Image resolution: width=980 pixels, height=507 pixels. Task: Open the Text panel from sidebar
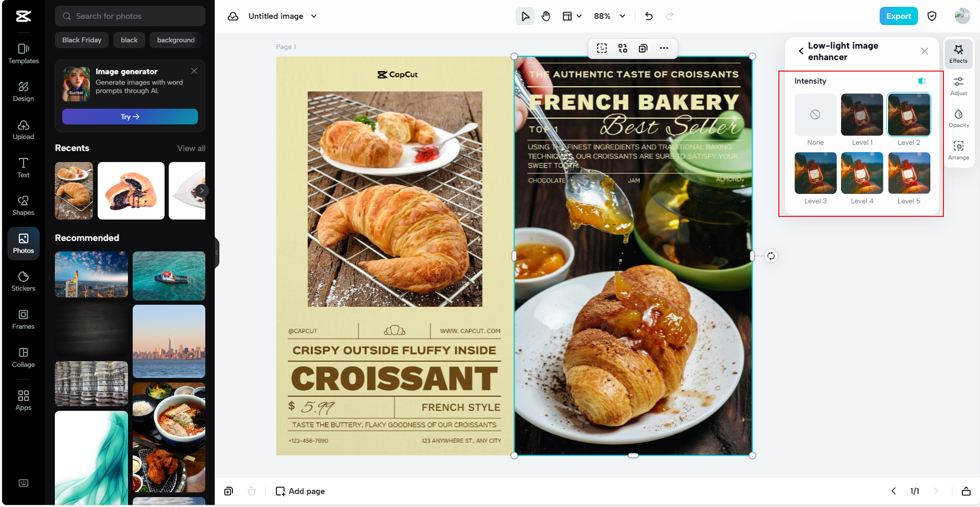point(23,167)
